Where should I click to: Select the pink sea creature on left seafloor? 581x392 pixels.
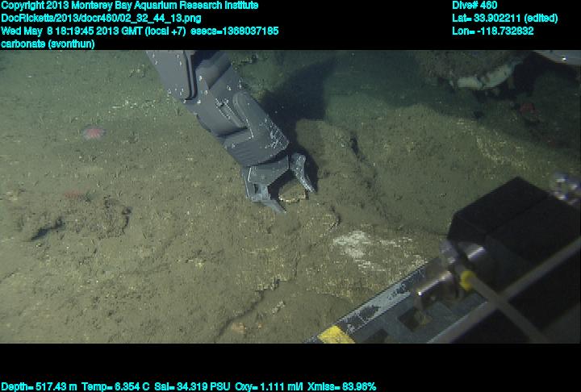93,132
